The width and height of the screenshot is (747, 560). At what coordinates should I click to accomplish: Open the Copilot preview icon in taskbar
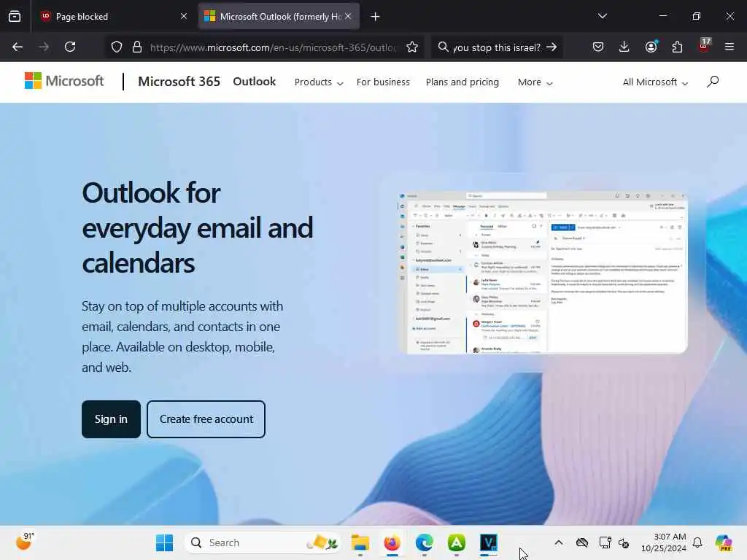[x=724, y=542]
